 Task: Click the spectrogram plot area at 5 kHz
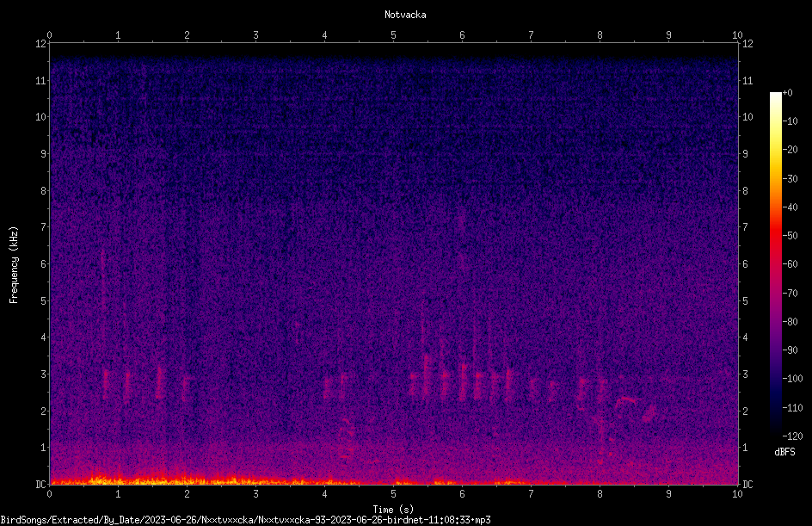point(394,300)
